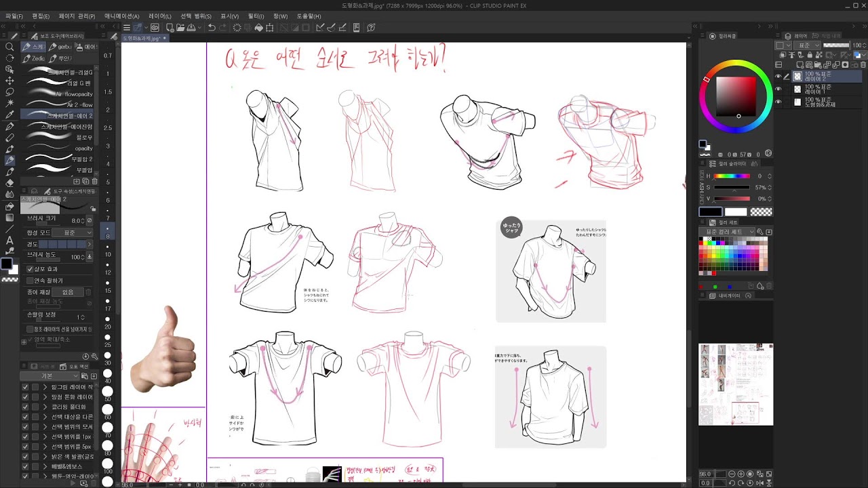Image resolution: width=868 pixels, height=488 pixels.
Task: Click the Redo arrow in command bar
Action: (x=223, y=28)
